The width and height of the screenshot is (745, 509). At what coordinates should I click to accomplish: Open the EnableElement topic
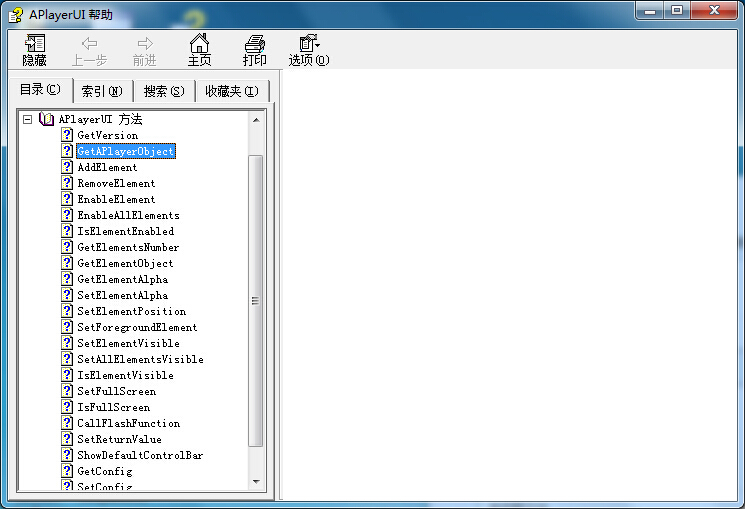tap(116, 199)
